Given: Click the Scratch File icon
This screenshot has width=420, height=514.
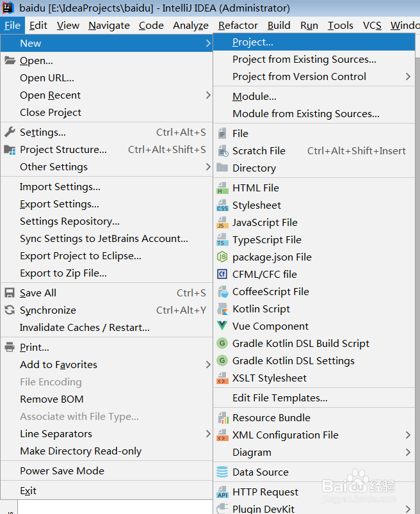Looking at the screenshot, I should [223, 151].
